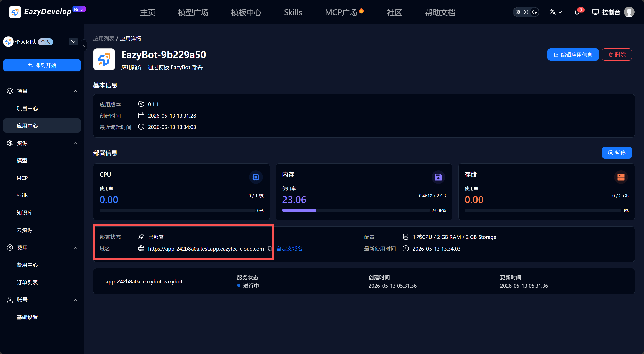Collapse the left sidebar with the arrow handle
The height and width of the screenshot is (354, 644).
84,45
